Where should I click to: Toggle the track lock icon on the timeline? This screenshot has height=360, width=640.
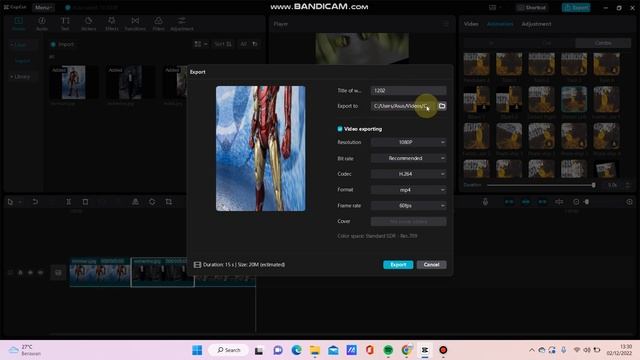pos(20,272)
